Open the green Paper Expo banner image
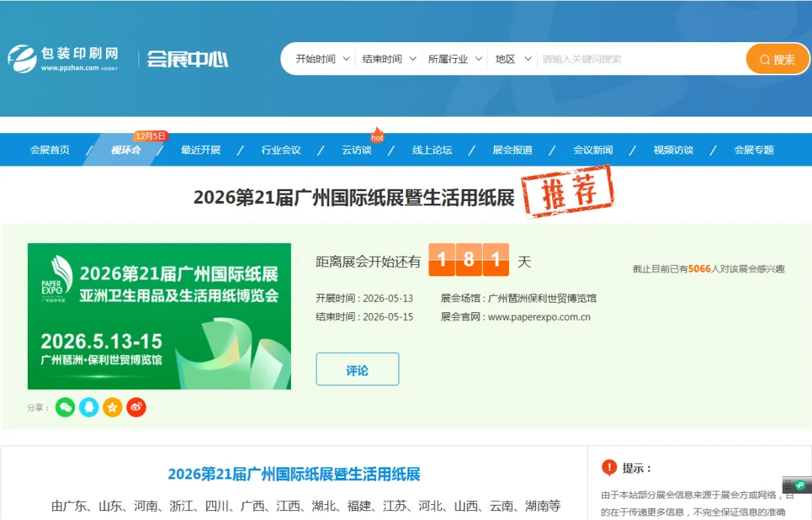This screenshot has width=812, height=520. 159,316
